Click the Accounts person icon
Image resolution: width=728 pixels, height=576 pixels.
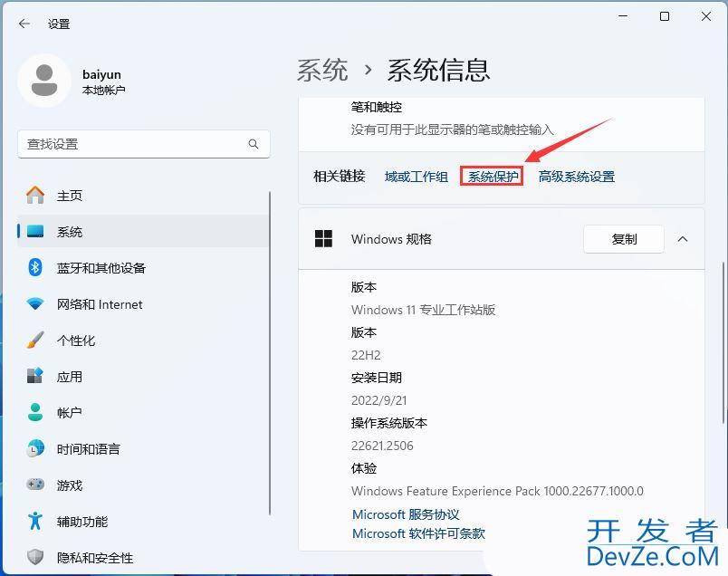(35, 412)
